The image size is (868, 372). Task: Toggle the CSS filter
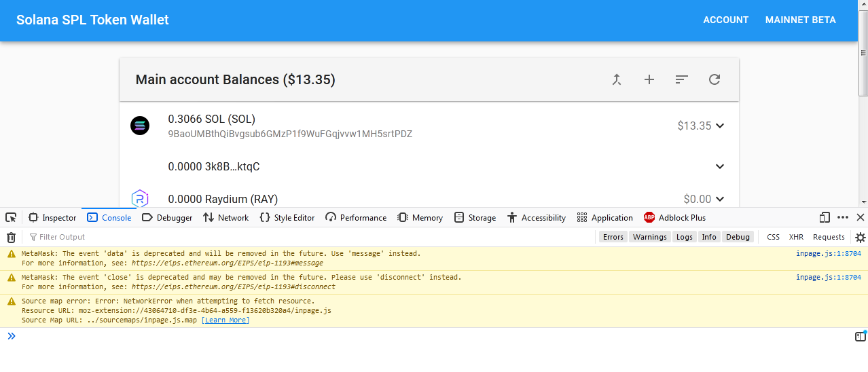tap(773, 237)
